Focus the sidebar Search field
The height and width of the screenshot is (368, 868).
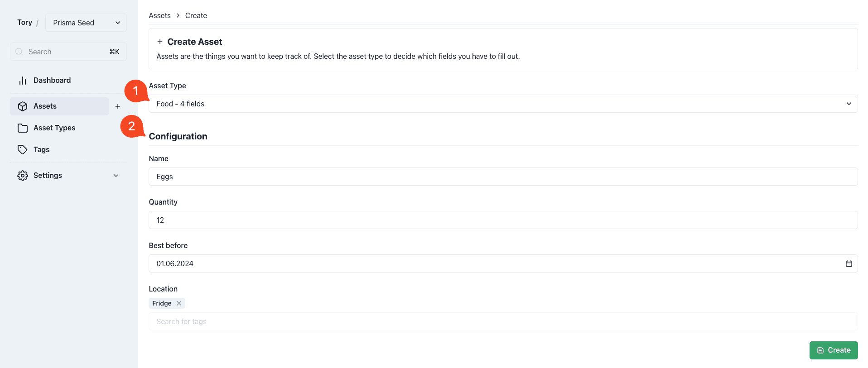coord(68,52)
